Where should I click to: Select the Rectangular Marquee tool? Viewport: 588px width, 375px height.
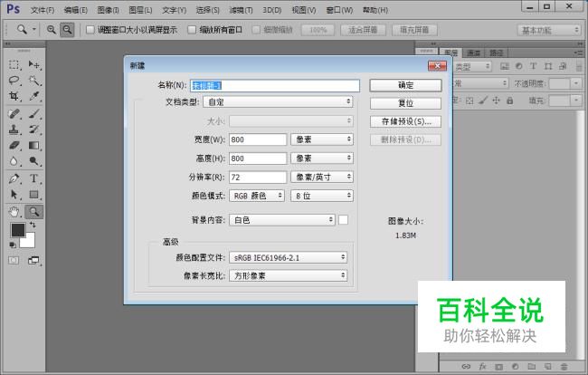coord(14,64)
